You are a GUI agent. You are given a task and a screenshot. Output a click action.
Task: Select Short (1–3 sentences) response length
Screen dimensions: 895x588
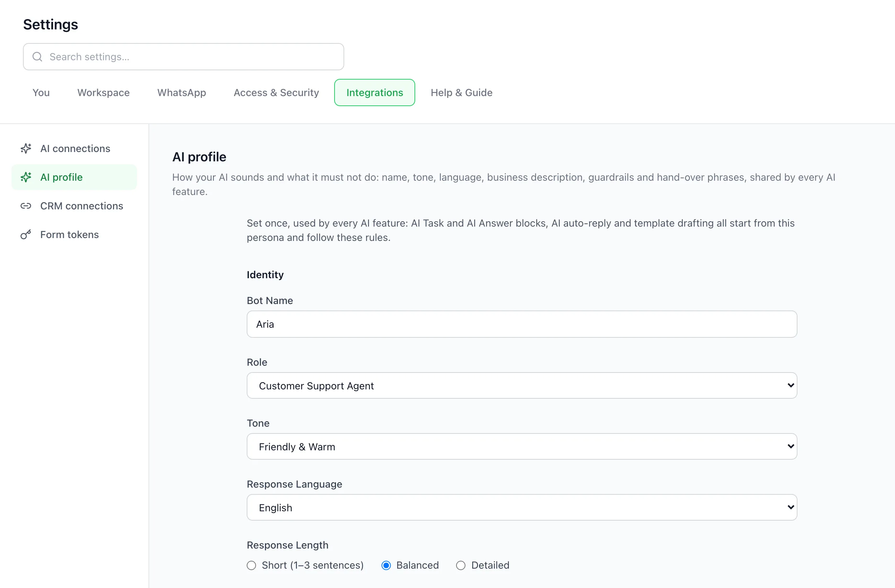click(251, 565)
